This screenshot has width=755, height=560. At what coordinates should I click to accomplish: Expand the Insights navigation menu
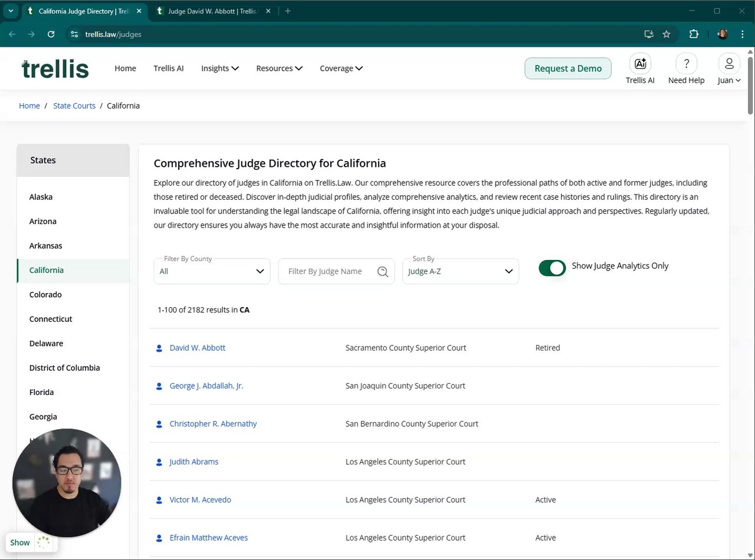(220, 68)
